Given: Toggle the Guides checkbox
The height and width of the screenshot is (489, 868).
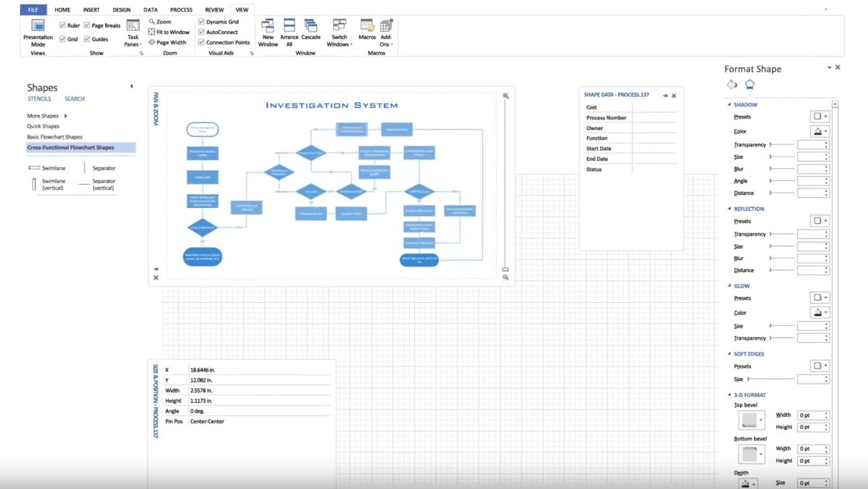Looking at the screenshot, I should pos(87,39).
